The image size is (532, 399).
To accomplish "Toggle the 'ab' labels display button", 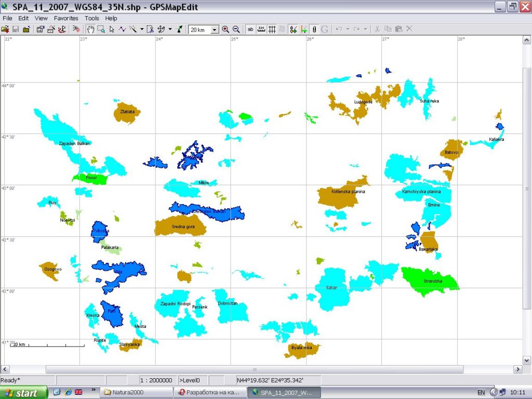I will point(250,29).
